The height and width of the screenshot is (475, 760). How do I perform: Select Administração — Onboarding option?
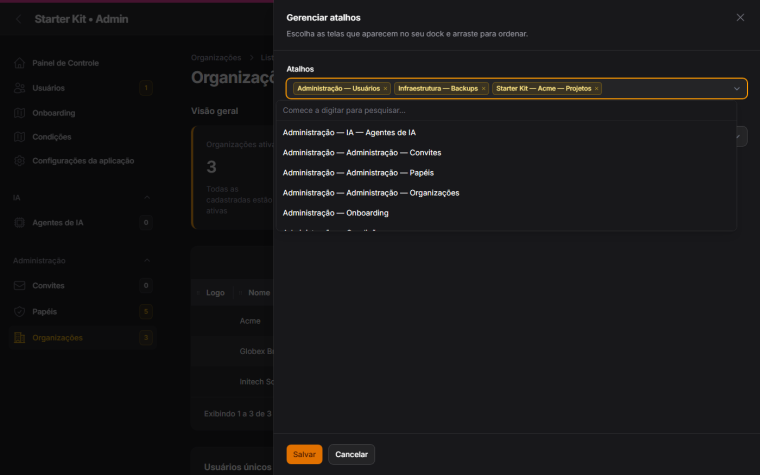coord(507,213)
